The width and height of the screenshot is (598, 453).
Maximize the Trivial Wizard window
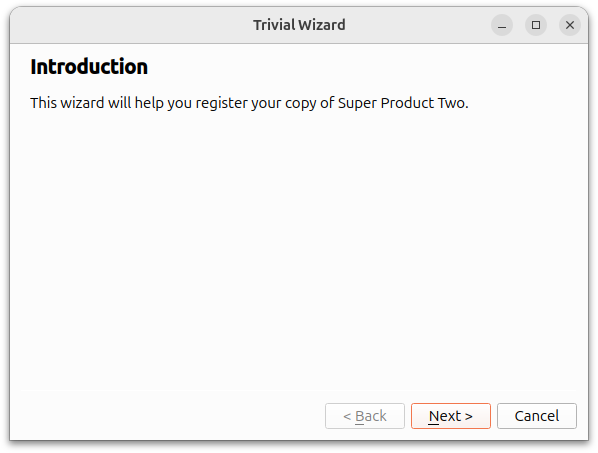click(536, 25)
